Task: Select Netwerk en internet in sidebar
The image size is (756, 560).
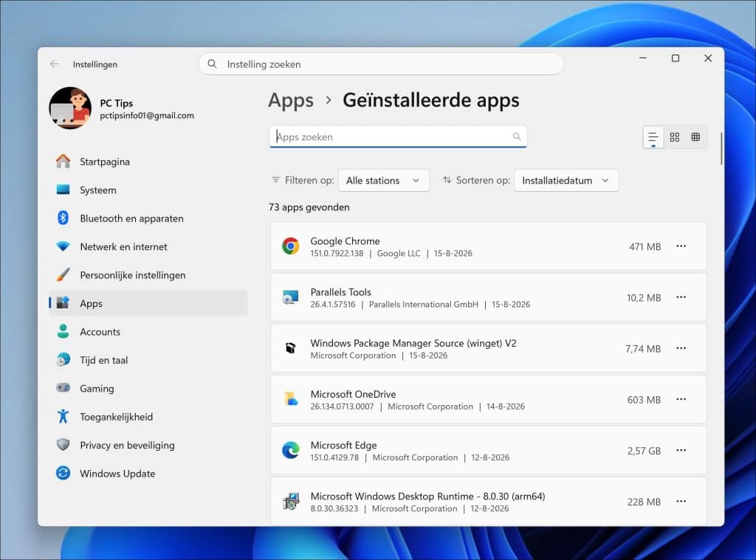Action: 148,246
